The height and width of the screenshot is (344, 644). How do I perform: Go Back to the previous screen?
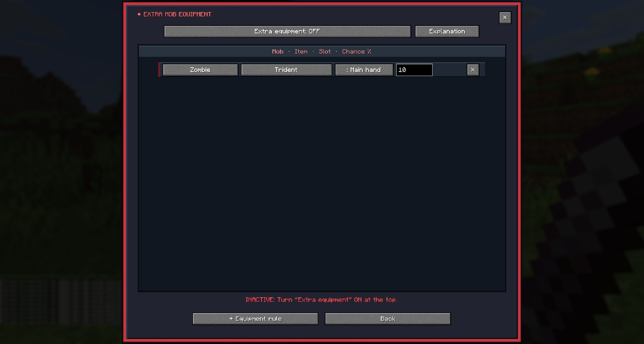coord(388,319)
